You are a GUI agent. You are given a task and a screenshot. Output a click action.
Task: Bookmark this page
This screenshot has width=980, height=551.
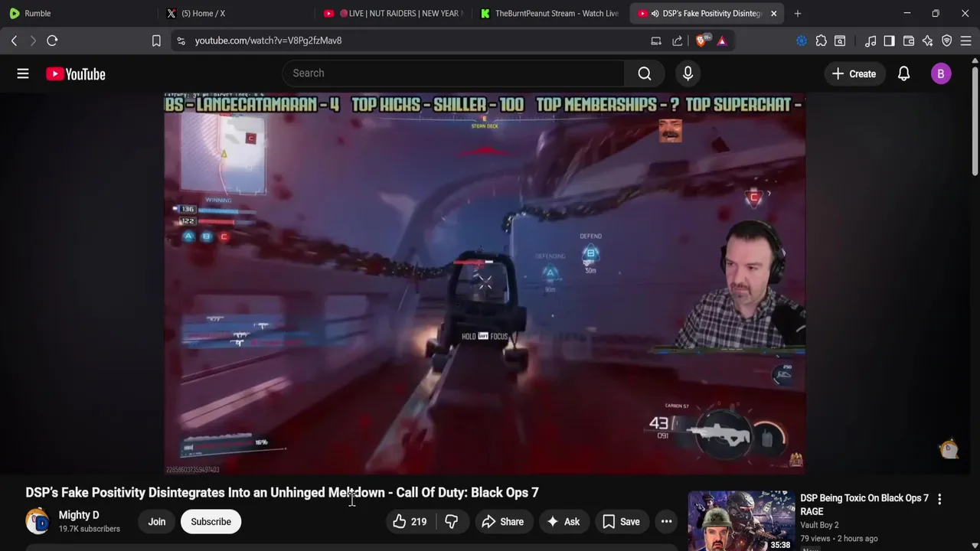pyautogui.click(x=156, y=41)
